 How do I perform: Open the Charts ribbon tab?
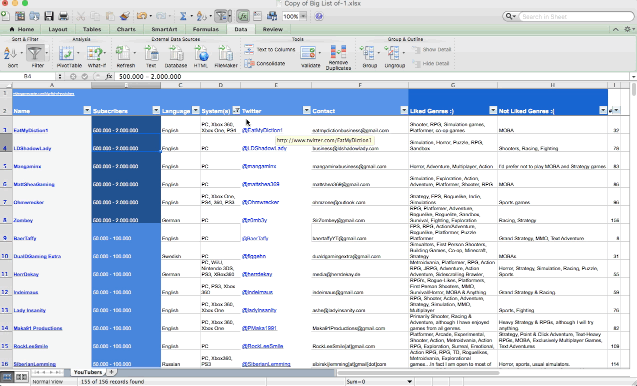[x=126, y=29]
